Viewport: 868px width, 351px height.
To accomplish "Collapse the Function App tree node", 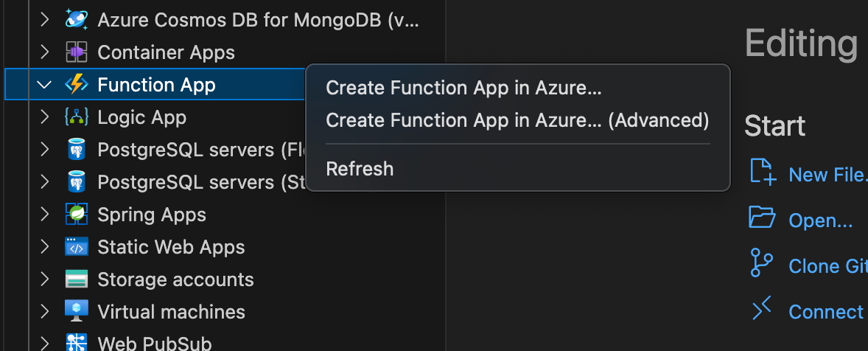I will (44, 85).
